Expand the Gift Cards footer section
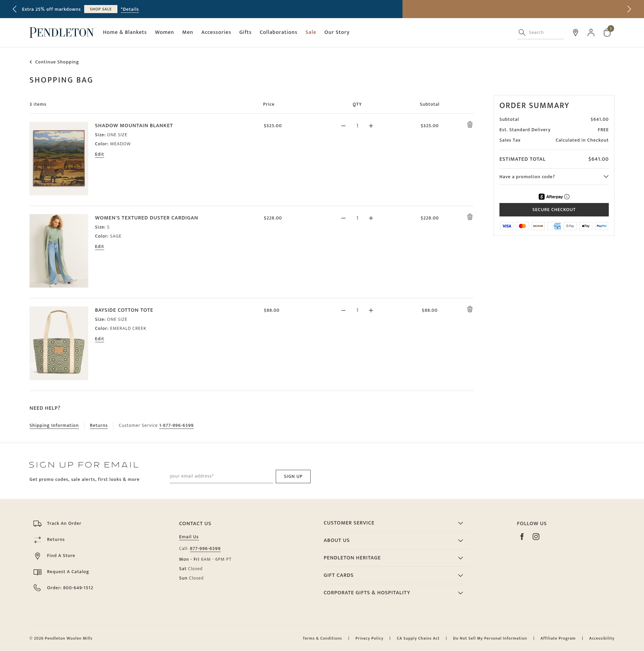The image size is (644, 651). [393, 575]
